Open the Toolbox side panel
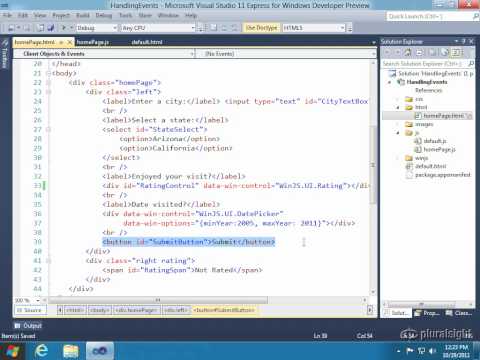480x360 pixels. click(4, 53)
